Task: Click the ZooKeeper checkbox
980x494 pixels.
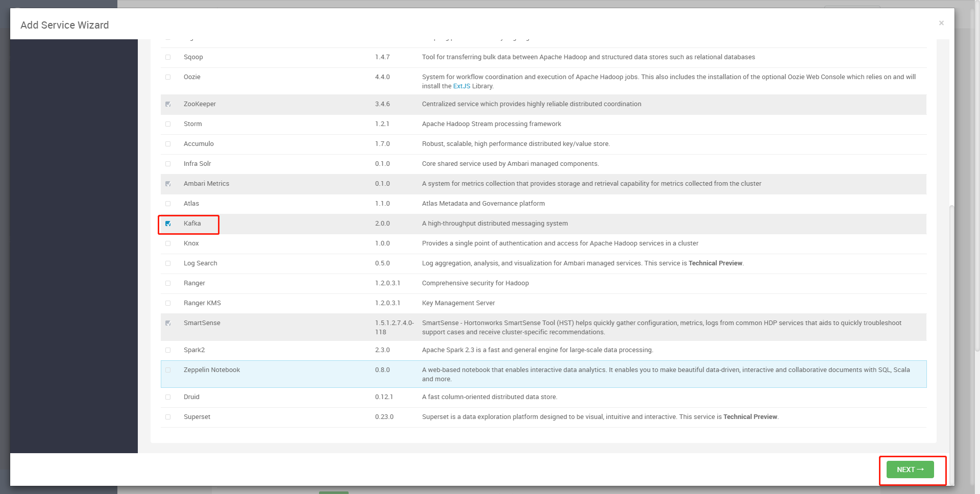Action: tap(168, 104)
